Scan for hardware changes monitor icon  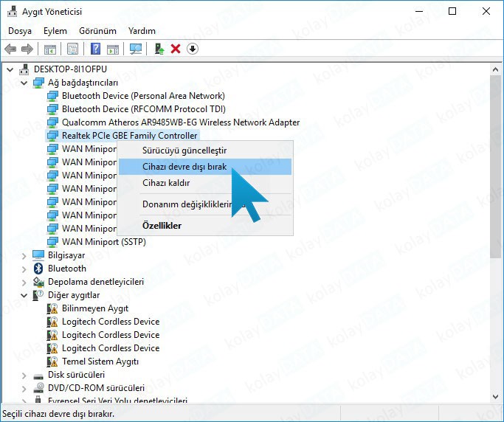(x=136, y=49)
